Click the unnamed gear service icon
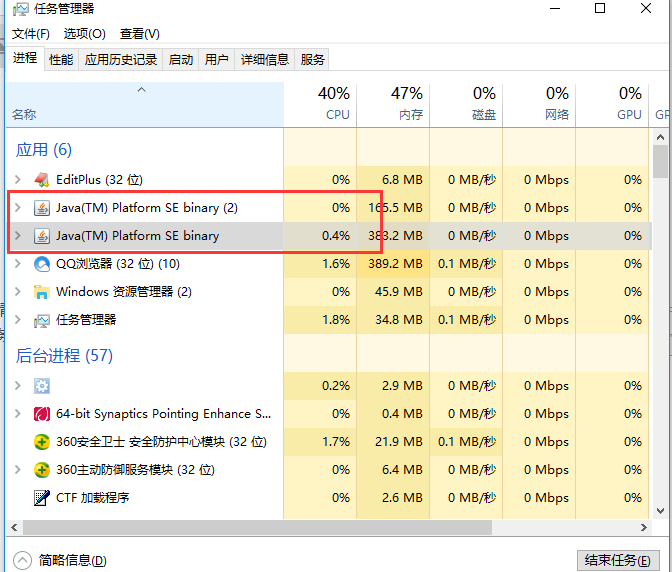 [42, 386]
